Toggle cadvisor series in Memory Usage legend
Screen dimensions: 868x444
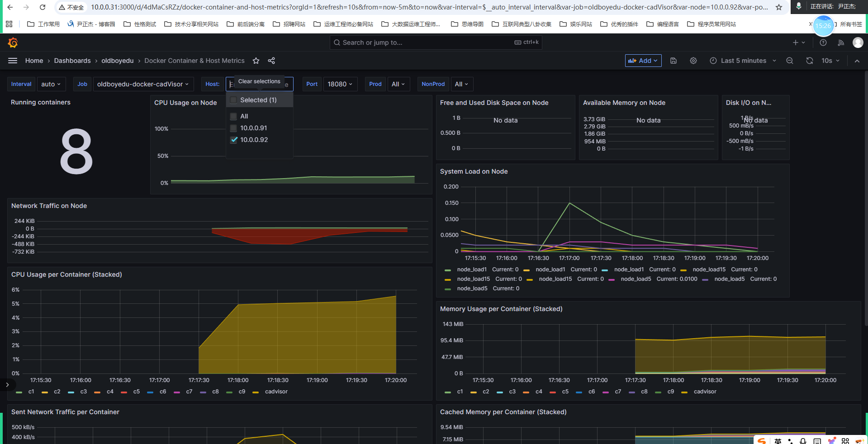(x=705, y=392)
